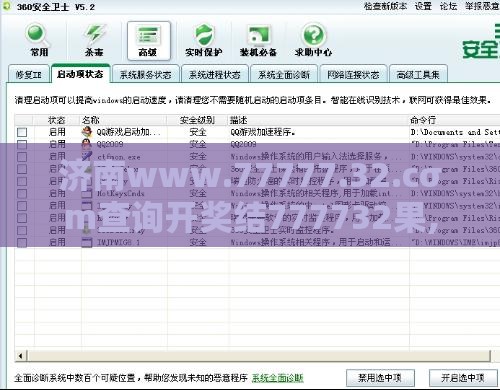Open the 求助中心 help center icon
Screen dimensions: 500x390
click(313, 40)
